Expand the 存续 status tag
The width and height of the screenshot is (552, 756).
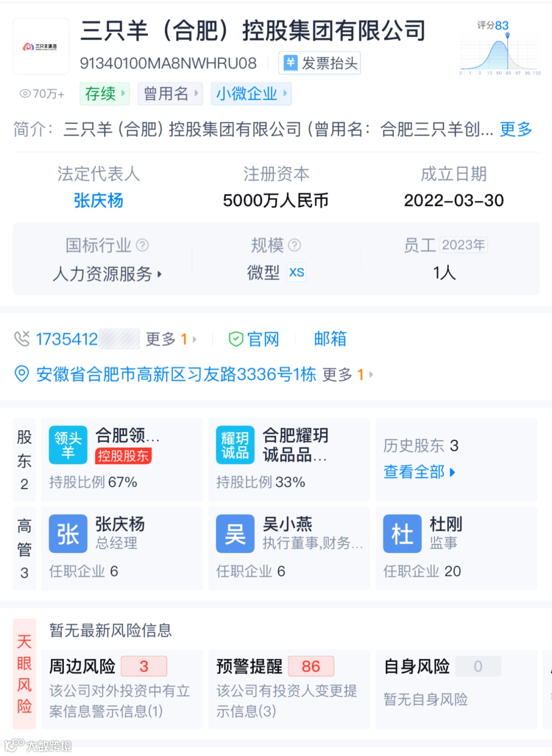105,94
